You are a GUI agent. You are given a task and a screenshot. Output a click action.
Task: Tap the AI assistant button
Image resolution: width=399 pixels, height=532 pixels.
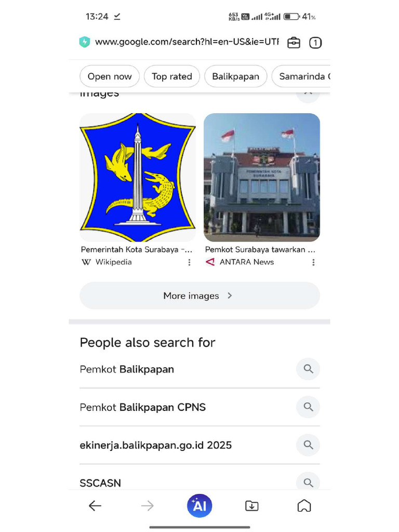coord(199,506)
